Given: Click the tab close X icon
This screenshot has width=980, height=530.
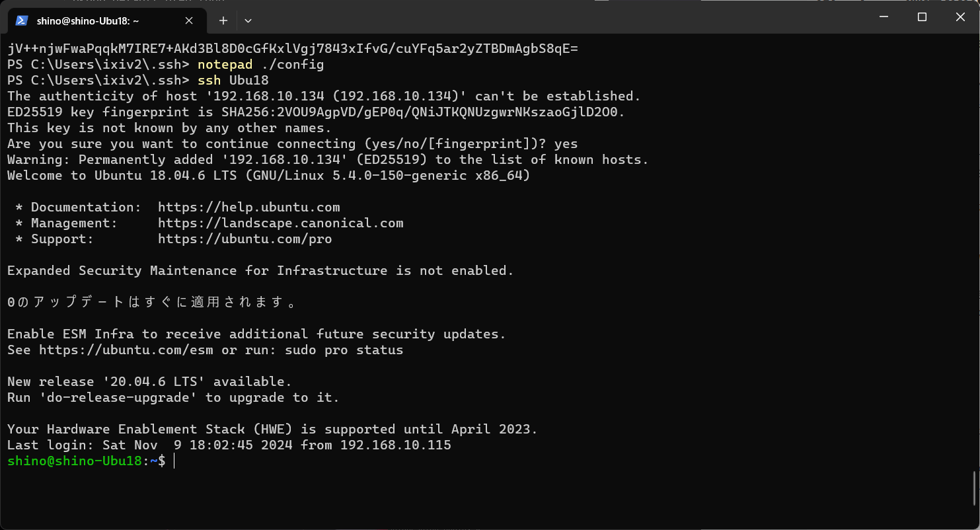Looking at the screenshot, I should pos(188,20).
